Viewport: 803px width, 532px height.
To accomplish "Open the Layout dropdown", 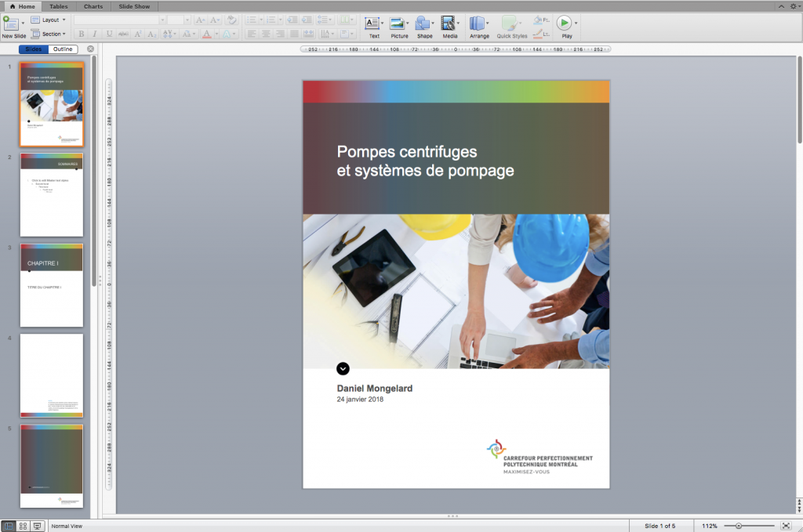I will click(x=48, y=20).
